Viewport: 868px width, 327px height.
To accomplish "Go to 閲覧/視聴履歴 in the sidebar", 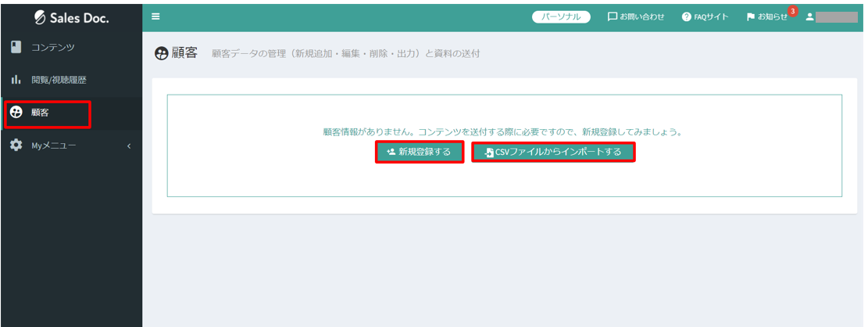I will point(59,80).
